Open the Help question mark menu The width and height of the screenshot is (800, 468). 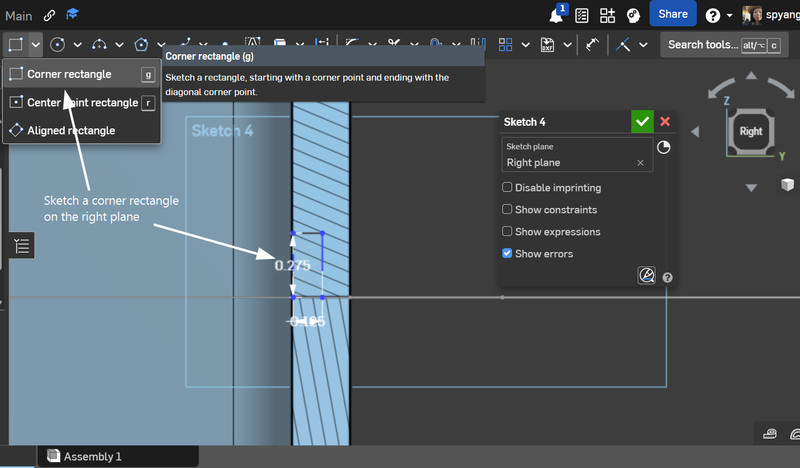713,16
